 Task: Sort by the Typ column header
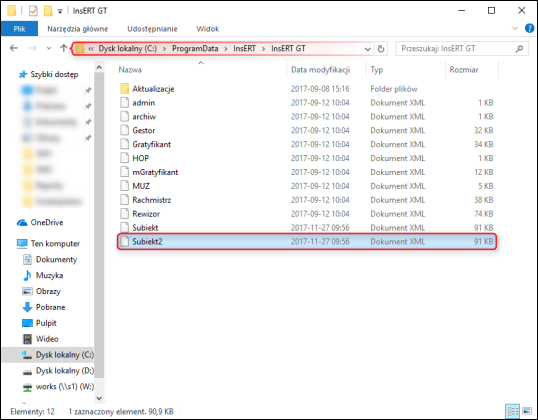376,70
